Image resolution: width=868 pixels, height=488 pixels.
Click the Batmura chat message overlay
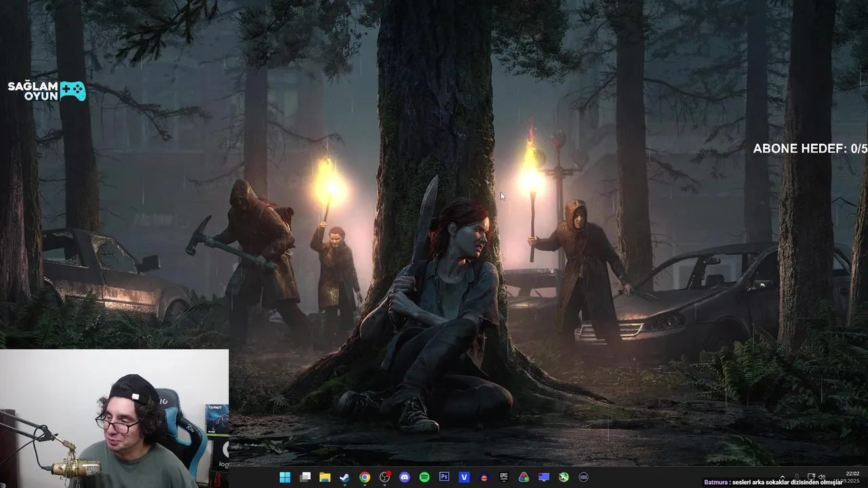[773, 483]
